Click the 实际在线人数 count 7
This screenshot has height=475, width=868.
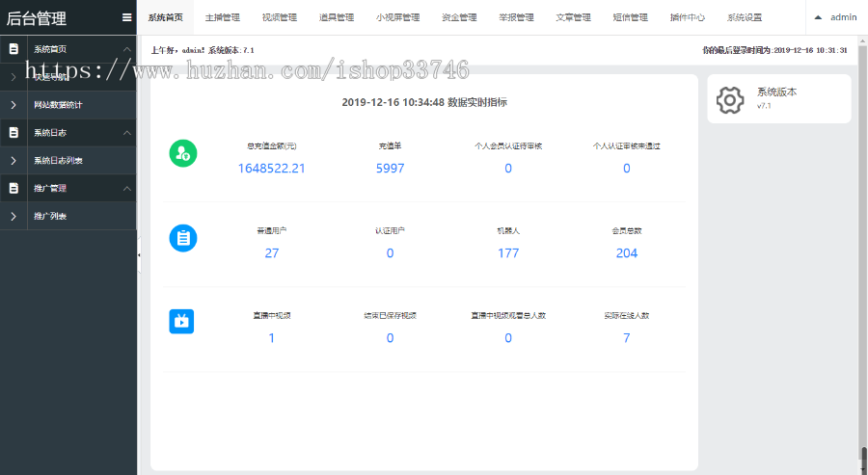point(627,338)
